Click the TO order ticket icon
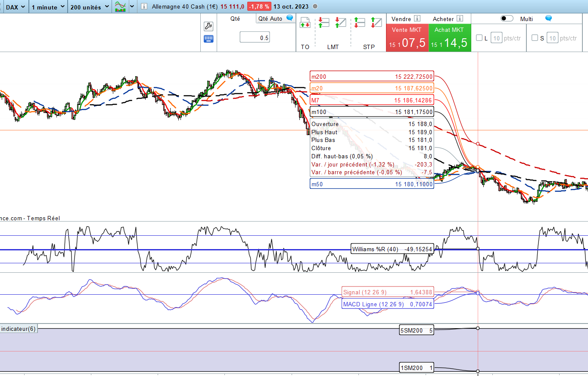The width and height of the screenshot is (588, 376). [305, 22]
